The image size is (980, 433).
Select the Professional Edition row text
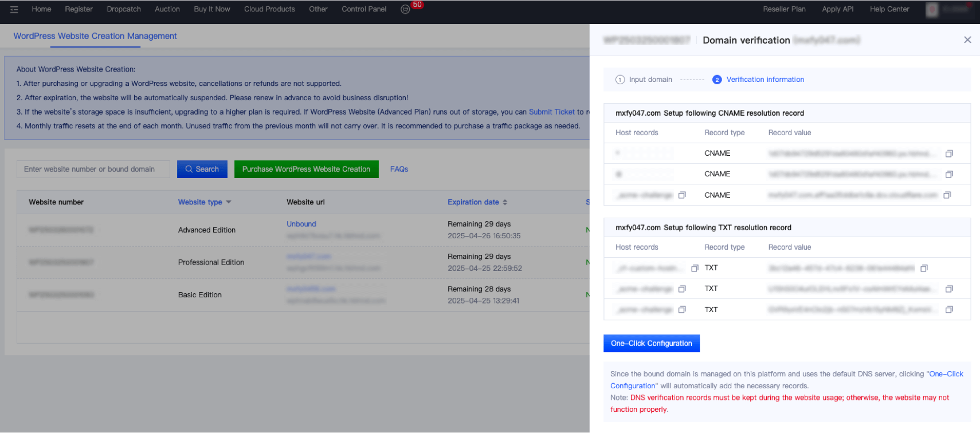click(211, 262)
